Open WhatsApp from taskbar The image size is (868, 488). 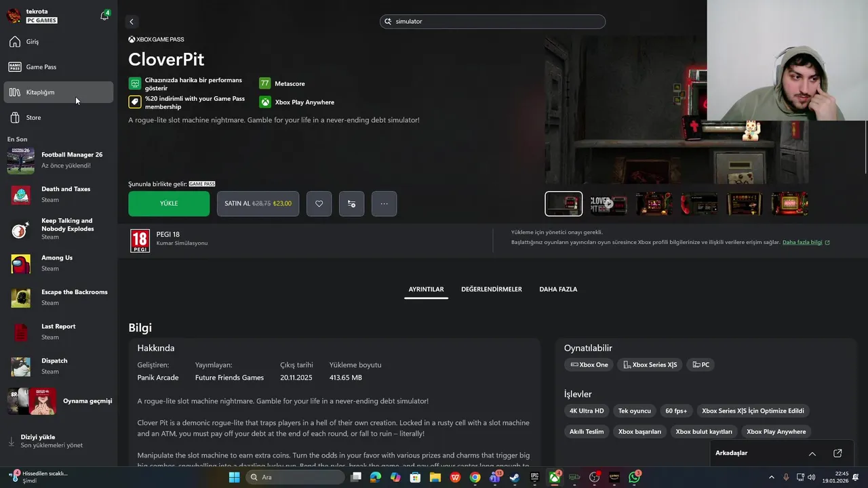click(x=634, y=477)
